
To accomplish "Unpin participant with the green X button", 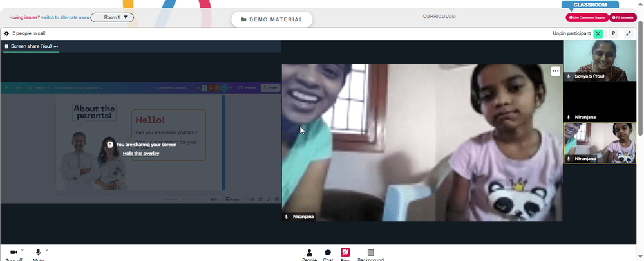I will [x=598, y=33].
